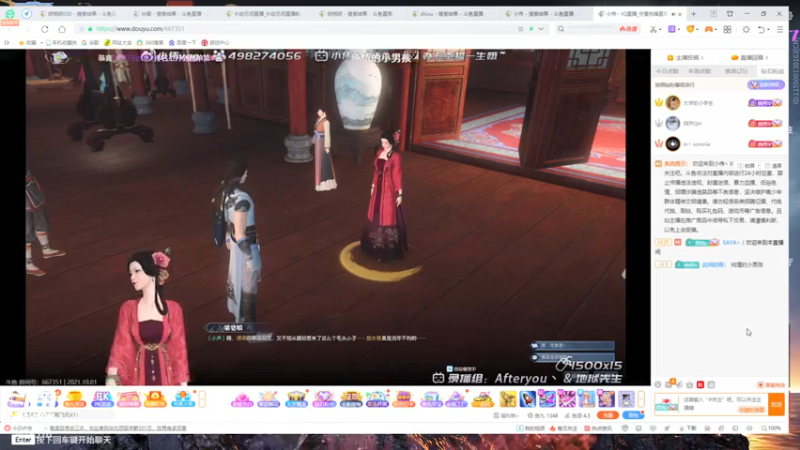
Task: Select the 钻石粉丝 tab
Action: pos(772,71)
